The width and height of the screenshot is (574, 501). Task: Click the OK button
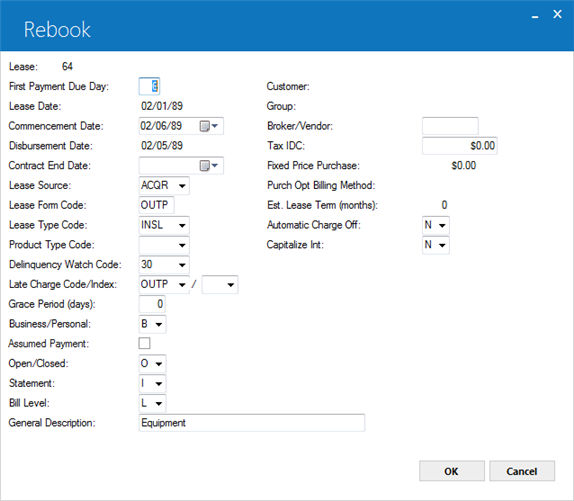tap(452, 471)
